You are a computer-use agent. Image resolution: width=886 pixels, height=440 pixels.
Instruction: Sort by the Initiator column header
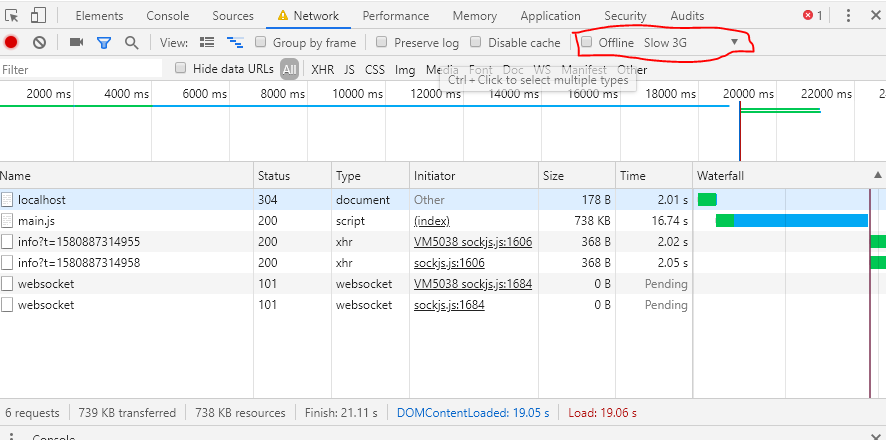(x=474, y=176)
